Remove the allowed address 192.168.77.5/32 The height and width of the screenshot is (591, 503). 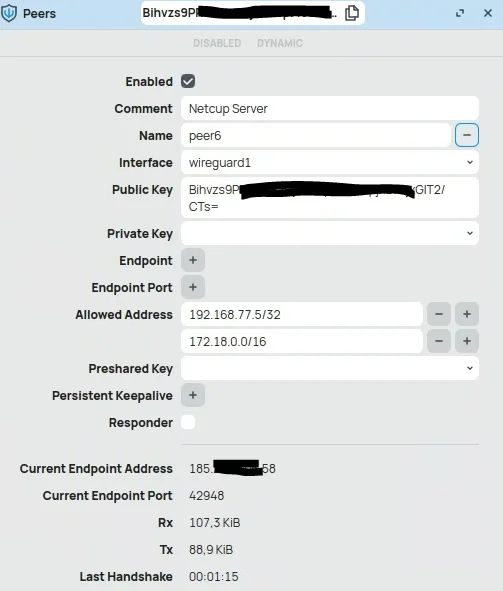click(x=439, y=314)
